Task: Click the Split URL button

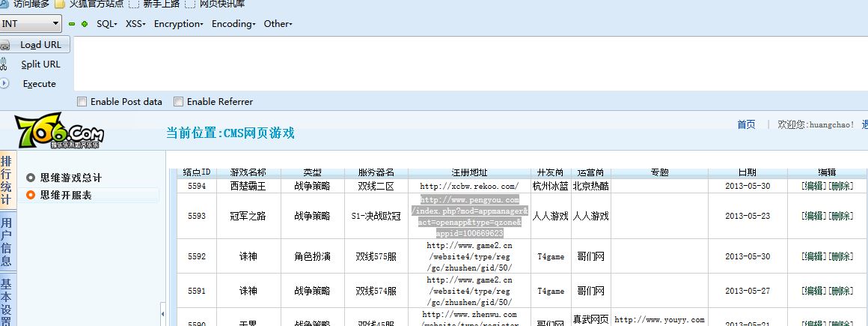Action: pos(40,64)
